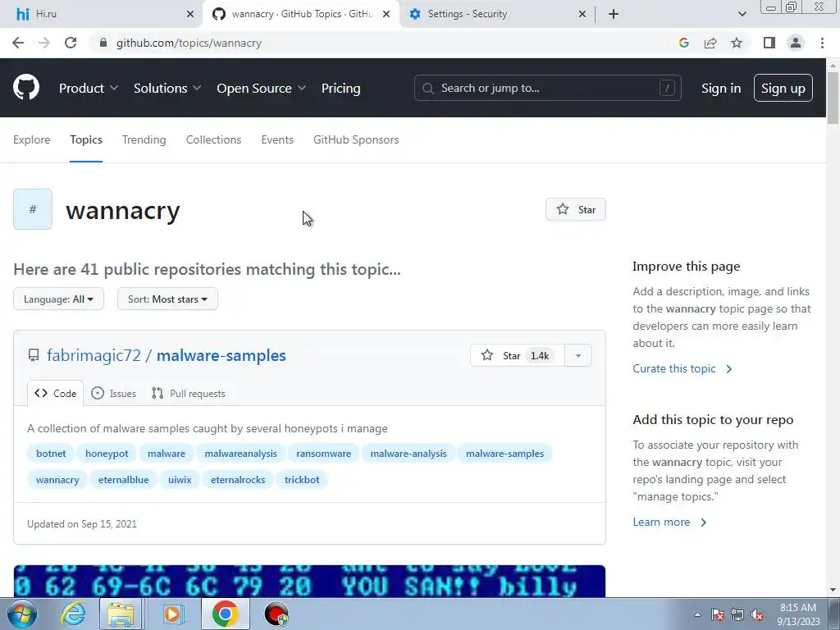Image resolution: width=840 pixels, height=630 pixels.
Task: Open the Trending tab
Action: click(144, 139)
